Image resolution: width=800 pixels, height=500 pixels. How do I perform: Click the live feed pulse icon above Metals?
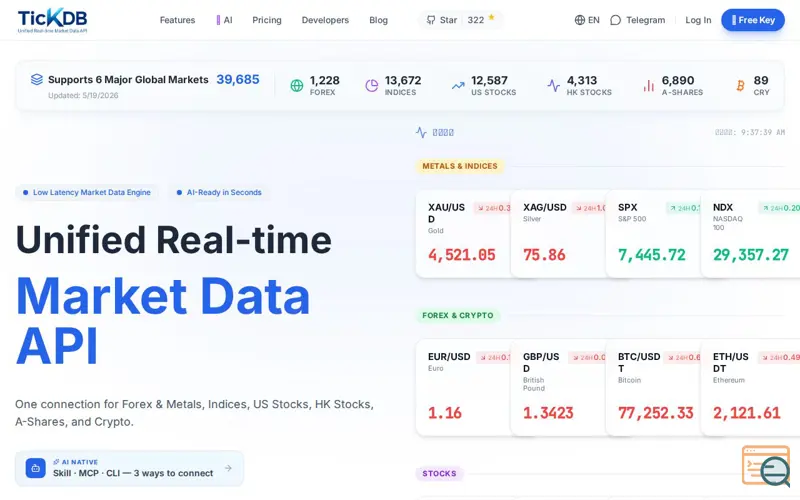(x=421, y=133)
